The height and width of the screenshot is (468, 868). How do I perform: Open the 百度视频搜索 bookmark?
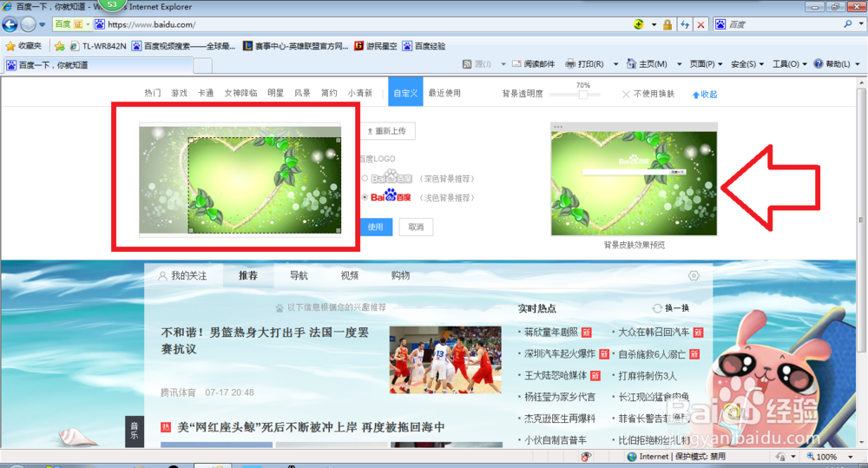coord(184,46)
